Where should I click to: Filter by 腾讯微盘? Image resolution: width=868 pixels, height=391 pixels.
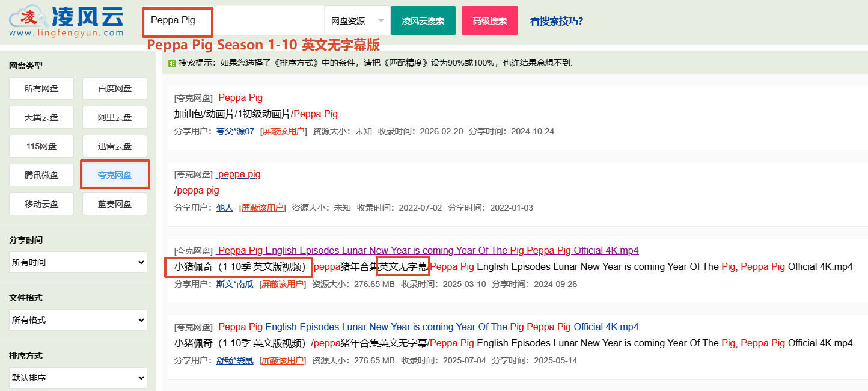click(x=41, y=175)
